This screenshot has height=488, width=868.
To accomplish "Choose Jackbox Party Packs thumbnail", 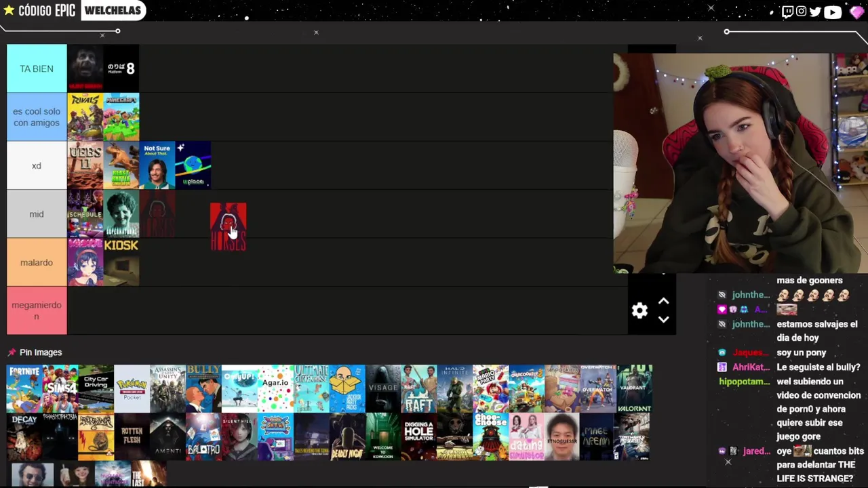I will 347,388.
